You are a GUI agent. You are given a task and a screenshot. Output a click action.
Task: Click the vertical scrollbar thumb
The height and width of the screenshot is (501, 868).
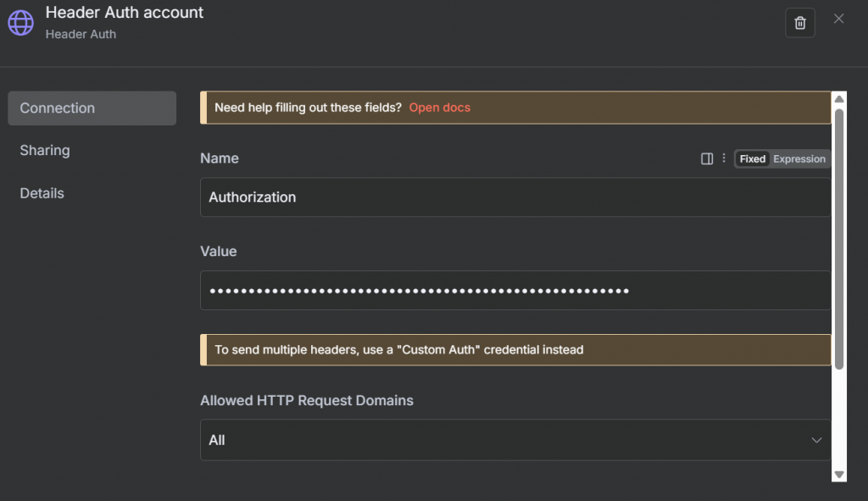tap(839, 239)
